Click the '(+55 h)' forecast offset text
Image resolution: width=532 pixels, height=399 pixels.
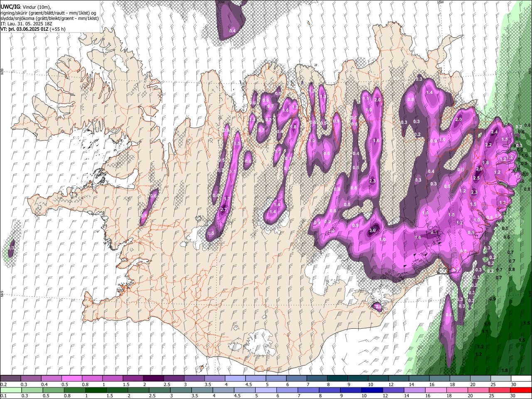click(57, 29)
